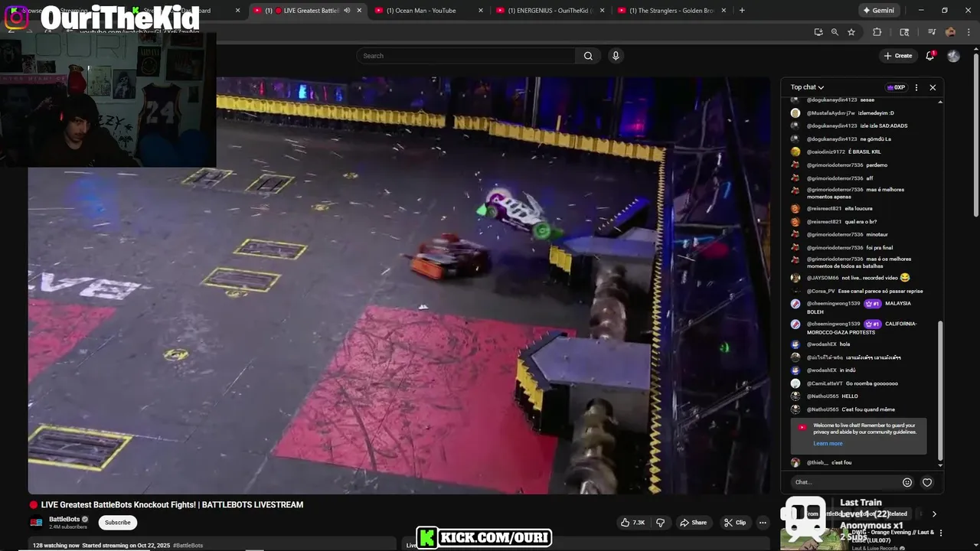980x551 pixels.
Task: Open Chrome profile avatar
Action: [x=950, y=32]
